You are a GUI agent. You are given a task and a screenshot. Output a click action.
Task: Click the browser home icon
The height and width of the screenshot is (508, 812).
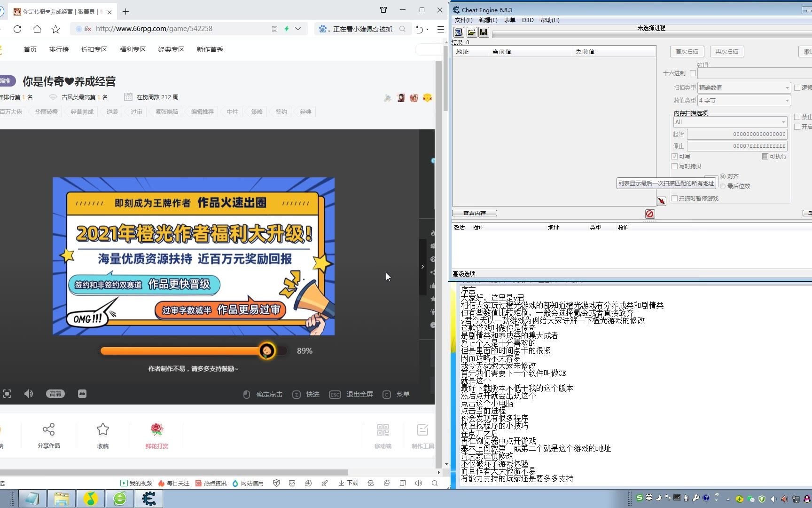point(37,29)
